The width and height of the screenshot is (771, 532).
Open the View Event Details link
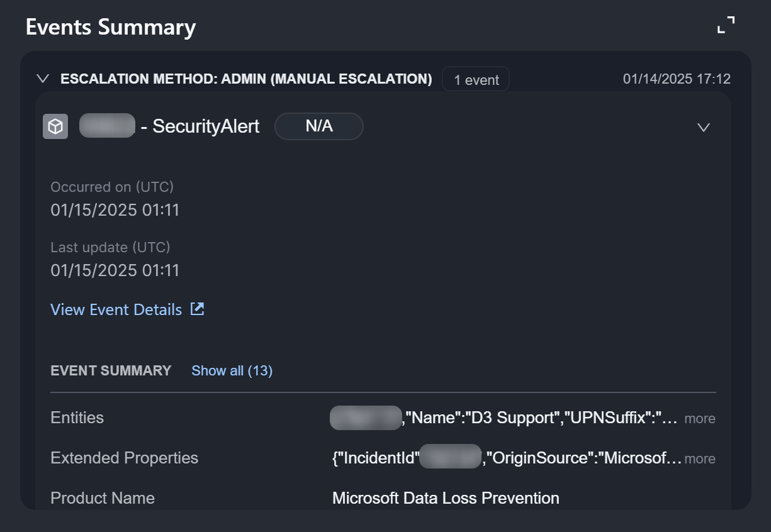click(x=116, y=309)
